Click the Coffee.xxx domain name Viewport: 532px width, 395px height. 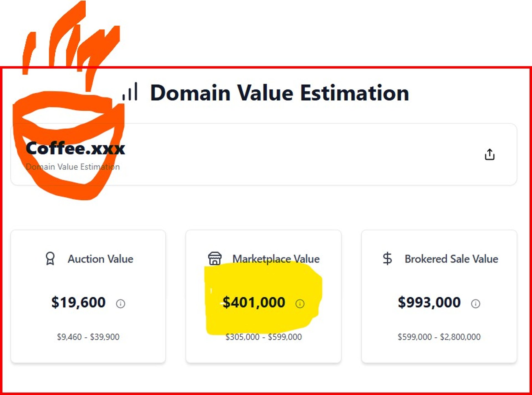75,148
